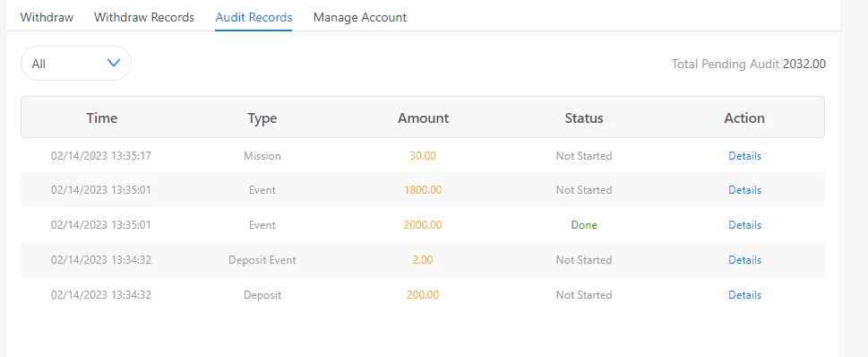Open the All filter dropdown

coord(76,63)
